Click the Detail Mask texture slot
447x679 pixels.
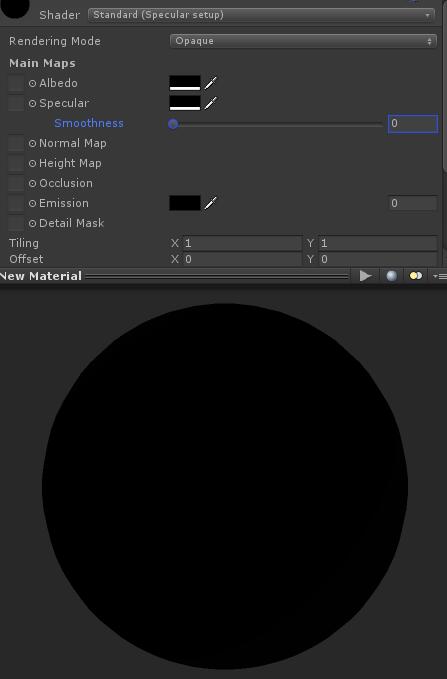tap(16, 223)
